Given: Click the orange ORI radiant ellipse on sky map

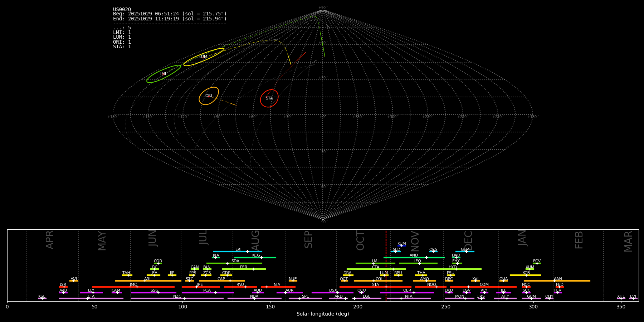Looking at the screenshot, I should (209, 96).
